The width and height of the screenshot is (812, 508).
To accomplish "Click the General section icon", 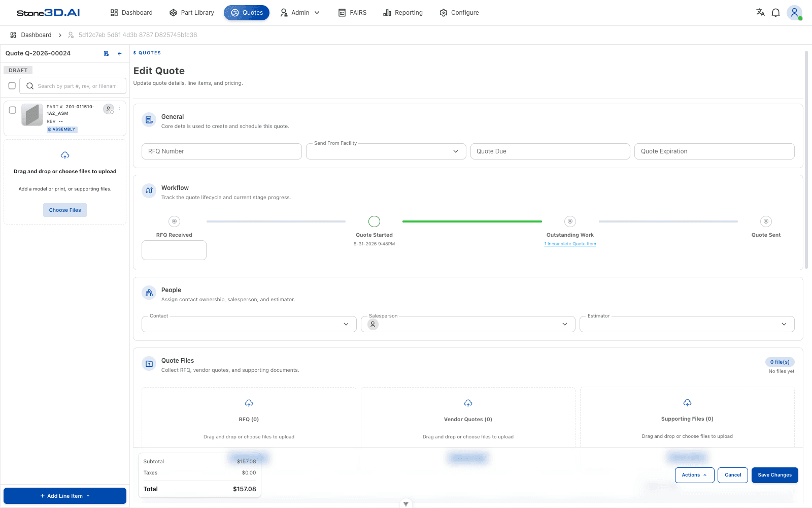I will pyautogui.click(x=149, y=120).
